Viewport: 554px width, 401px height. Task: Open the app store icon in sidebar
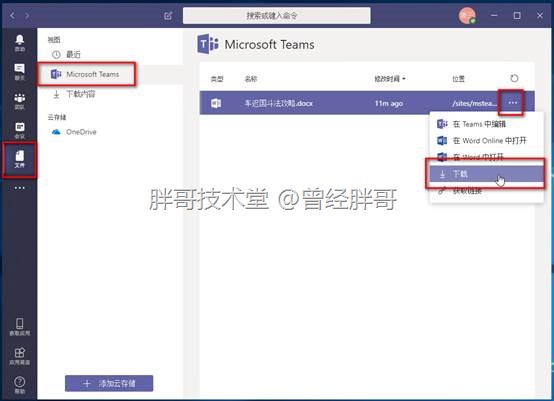[x=19, y=356]
